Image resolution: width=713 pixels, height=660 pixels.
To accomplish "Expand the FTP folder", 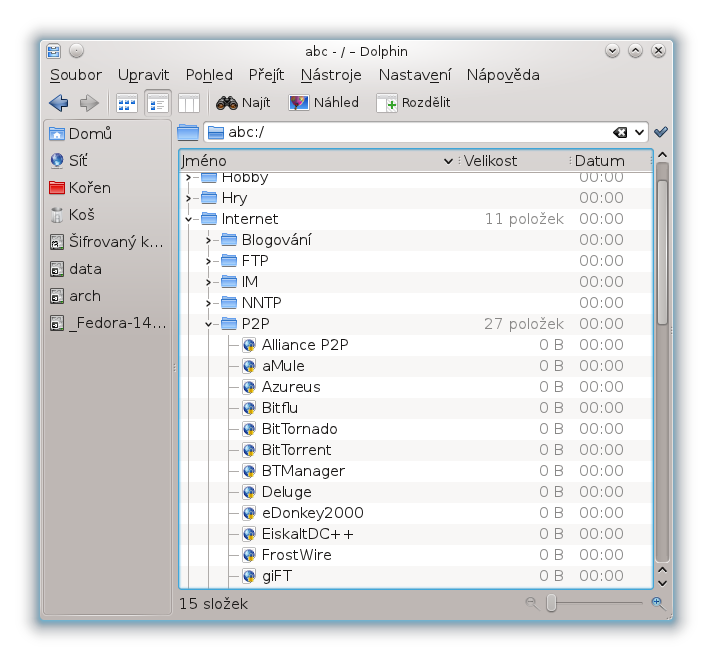I will (x=208, y=261).
